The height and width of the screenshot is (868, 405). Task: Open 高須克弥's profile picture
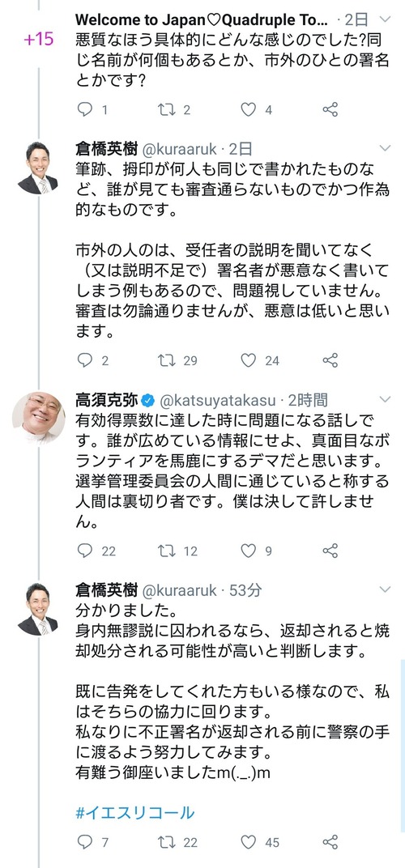38,419
